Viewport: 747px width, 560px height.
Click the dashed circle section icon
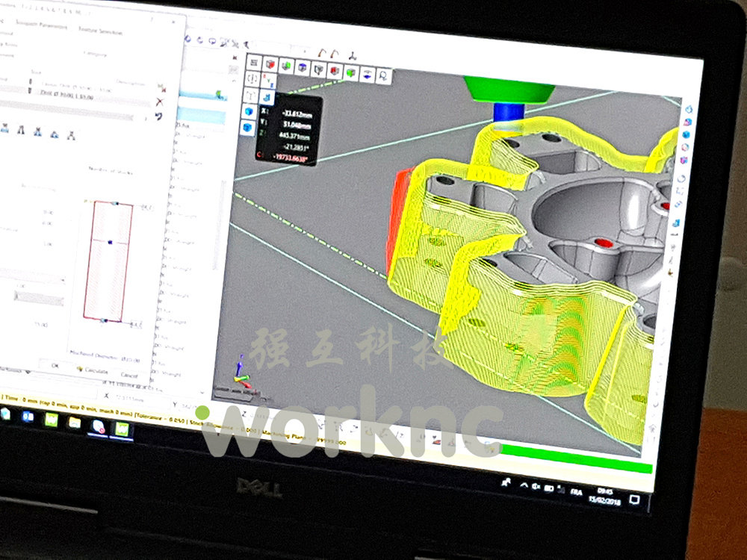pos(252,78)
